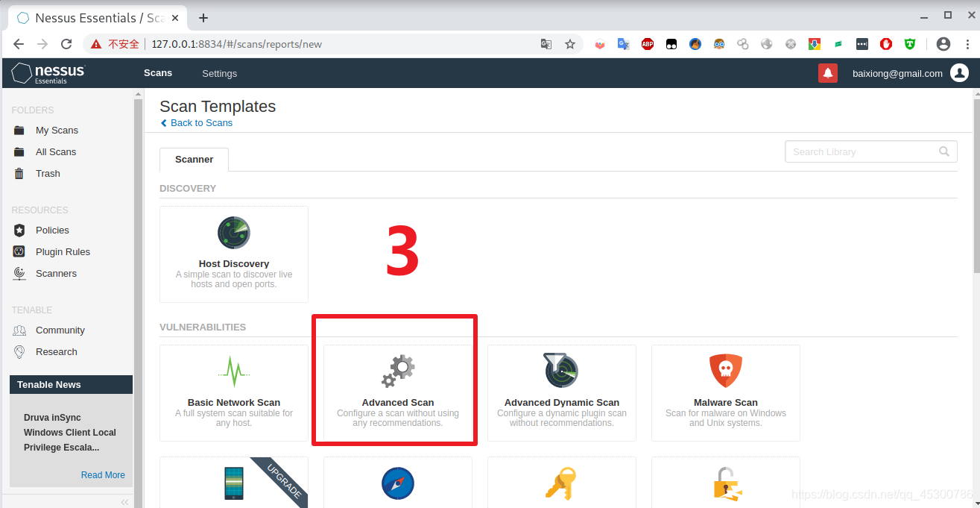Image resolution: width=980 pixels, height=508 pixels.
Task: Click the 'Malware Scan' title text
Action: (x=726, y=403)
